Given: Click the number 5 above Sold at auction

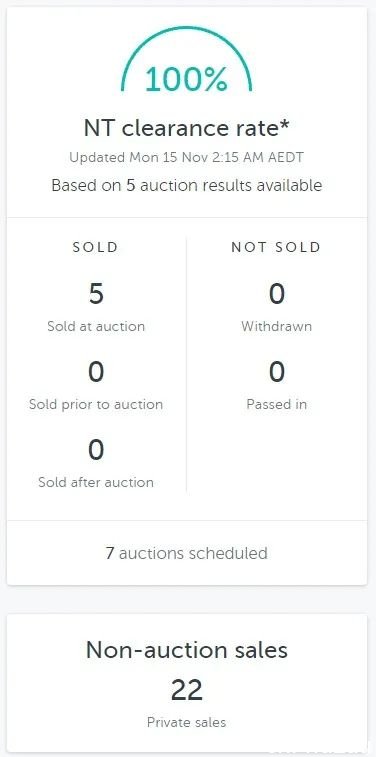Looking at the screenshot, I should pyautogui.click(x=96, y=294).
